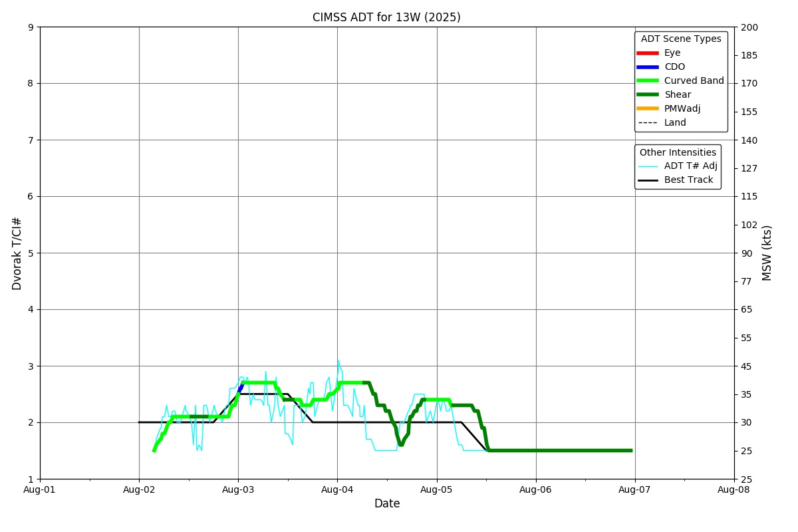
Task: Select the orange PMWadj legend swatch
Action: (x=647, y=109)
